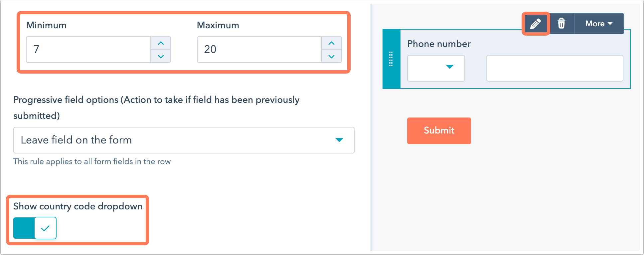Click the phone number text input
The image size is (644, 255).
coord(555,68)
